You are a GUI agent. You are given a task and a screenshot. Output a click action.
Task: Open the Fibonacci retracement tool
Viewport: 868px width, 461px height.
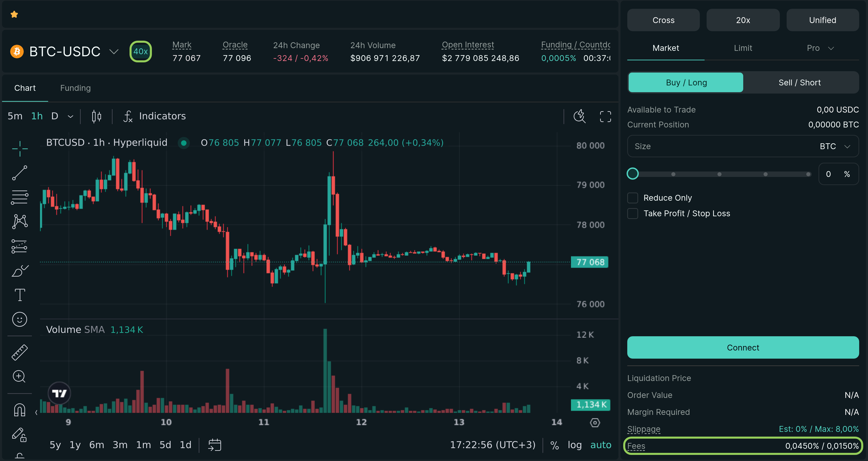[20, 197]
